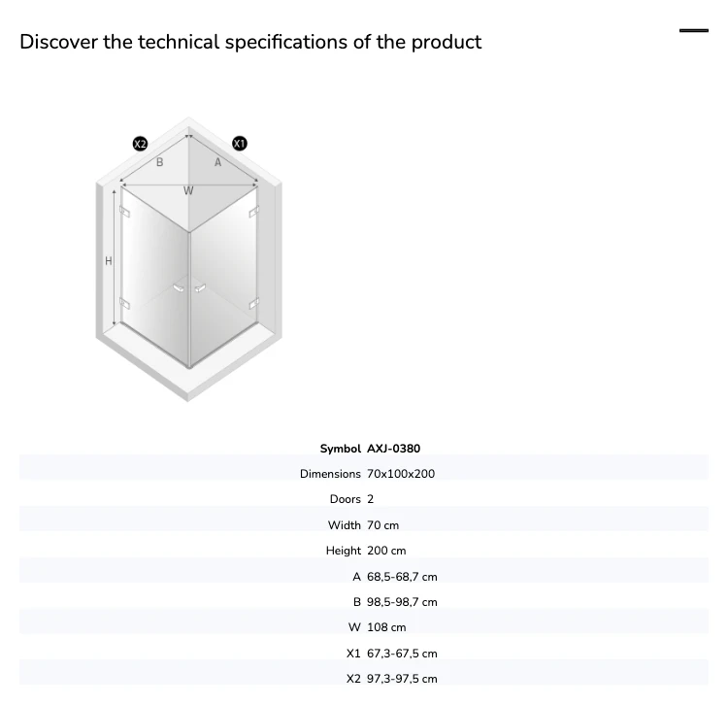Click the W diagonal label in diagram
Viewport: 728px width, 705px height.
[188, 190]
